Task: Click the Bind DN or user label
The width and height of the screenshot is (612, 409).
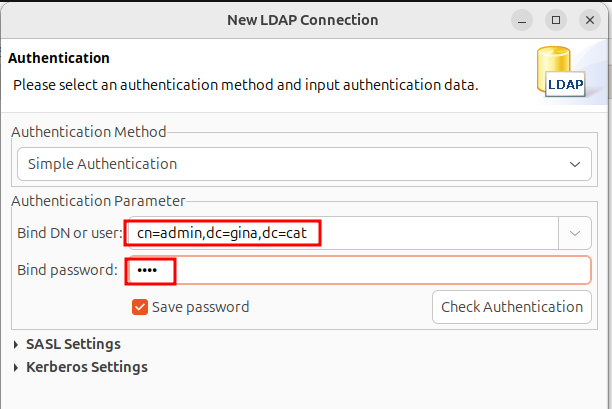Action: pos(70,233)
